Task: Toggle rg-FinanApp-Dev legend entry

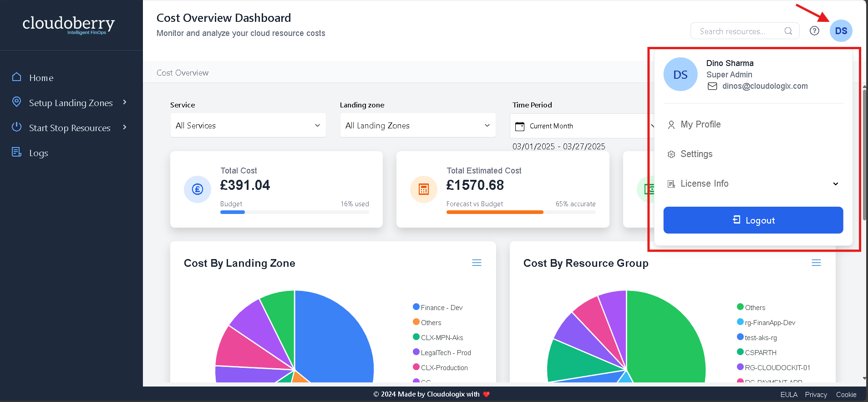Action: (x=766, y=322)
